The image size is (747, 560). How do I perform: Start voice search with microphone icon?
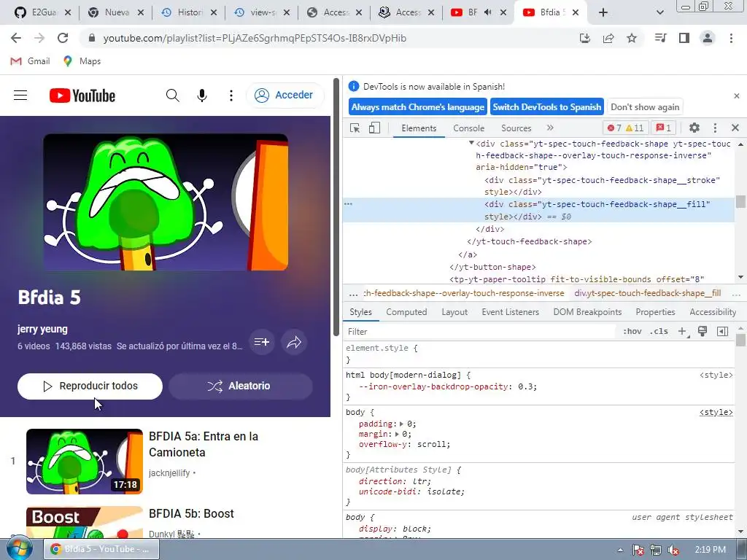click(x=202, y=96)
